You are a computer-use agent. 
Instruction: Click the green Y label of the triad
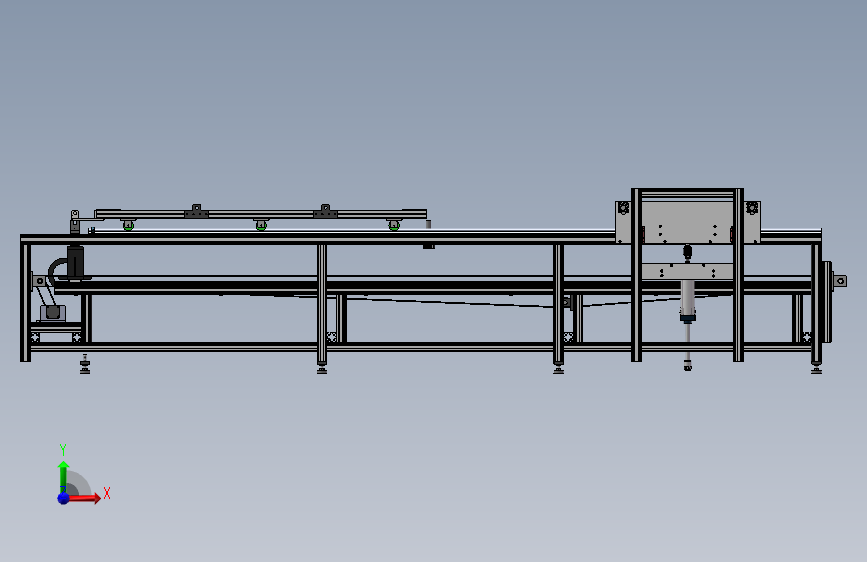[x=63, y=450]
